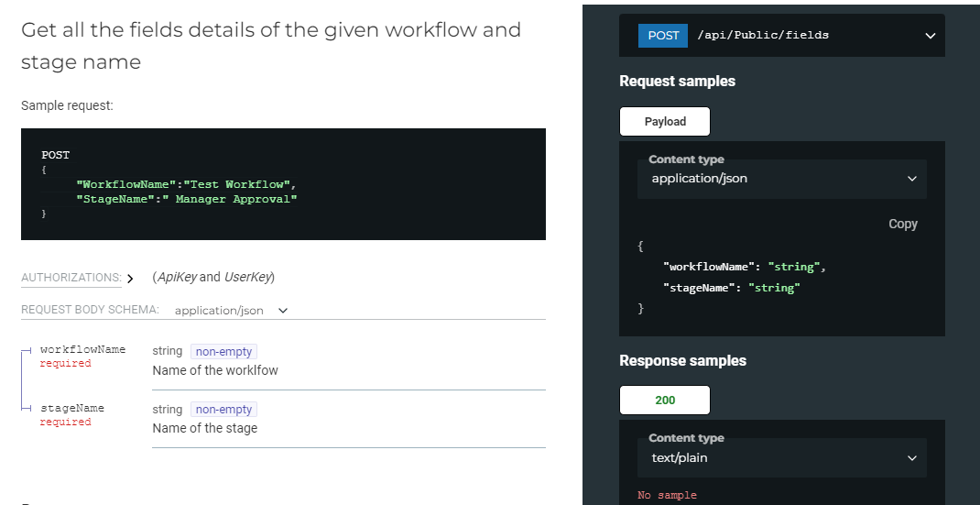
Task: Click the ApiKey authorization text
Action: (x=176, y=277)
